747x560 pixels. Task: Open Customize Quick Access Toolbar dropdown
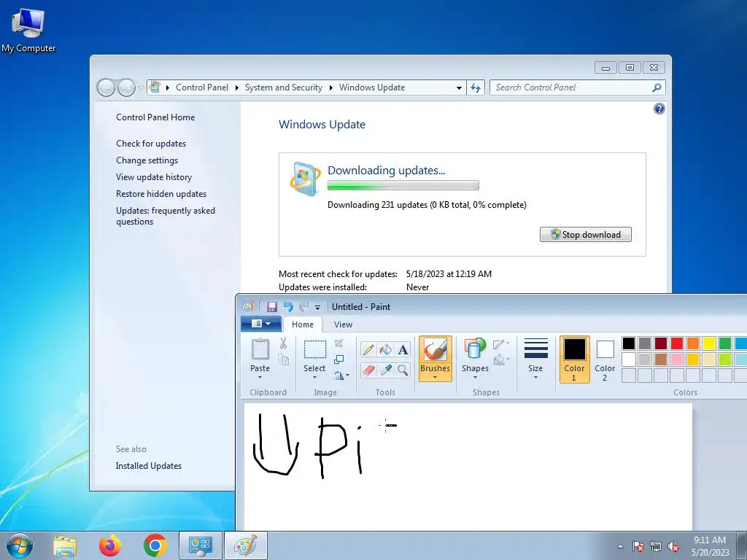pos(318,308)
